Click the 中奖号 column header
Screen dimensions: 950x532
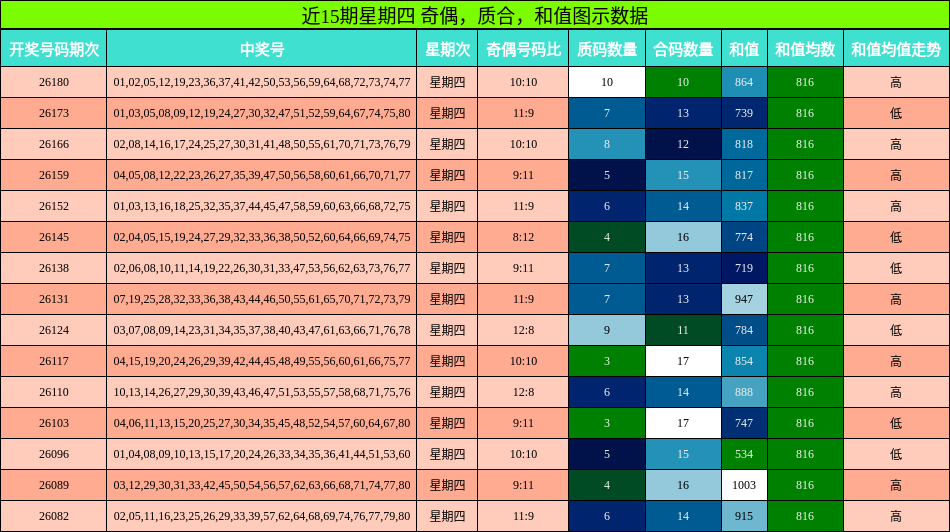pos(262,48)
